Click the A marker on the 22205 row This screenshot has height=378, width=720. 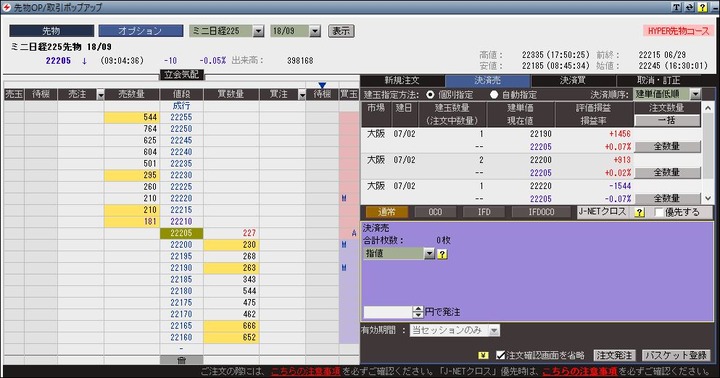tap(354, 233)
